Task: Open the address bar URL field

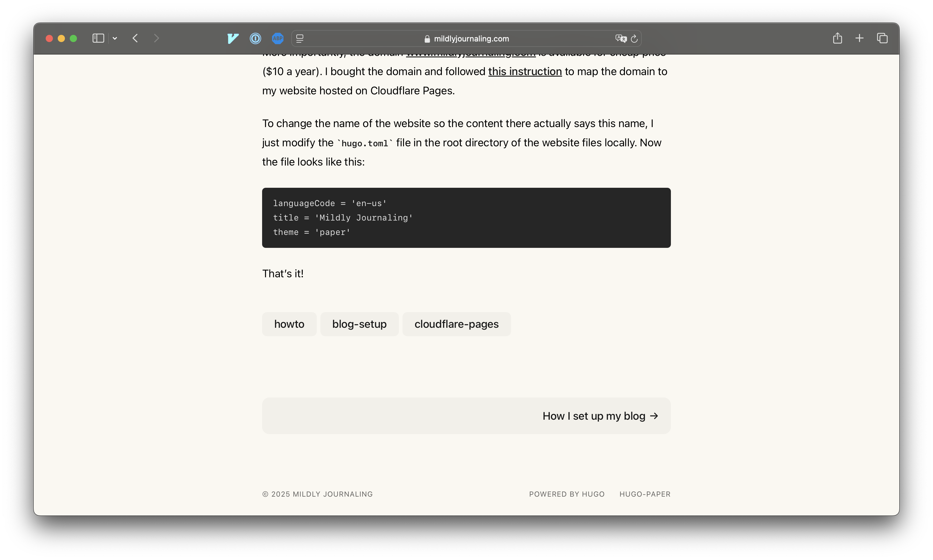Action: [466, 38]
